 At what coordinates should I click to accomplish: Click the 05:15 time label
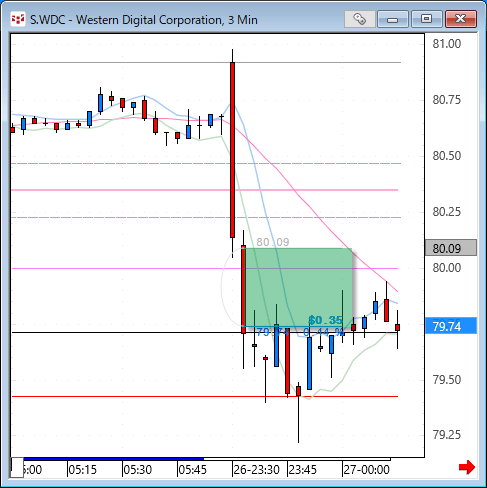[x=82, y=470]
